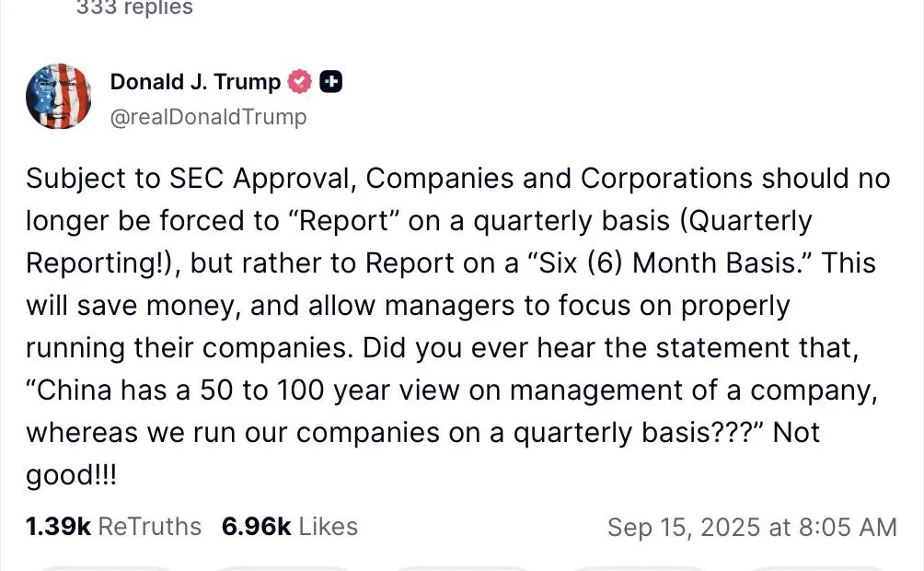Image resolution: width=924 pixels, height=571 pixels.
Task: View the 333 replies thread link
Action: pos(134,7)
